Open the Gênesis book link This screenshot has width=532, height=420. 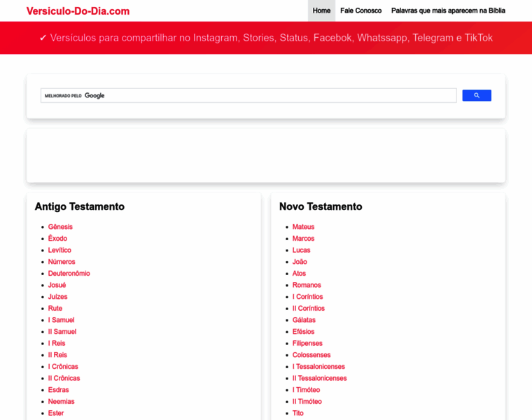pyautogui.click(x=60, y=227)
